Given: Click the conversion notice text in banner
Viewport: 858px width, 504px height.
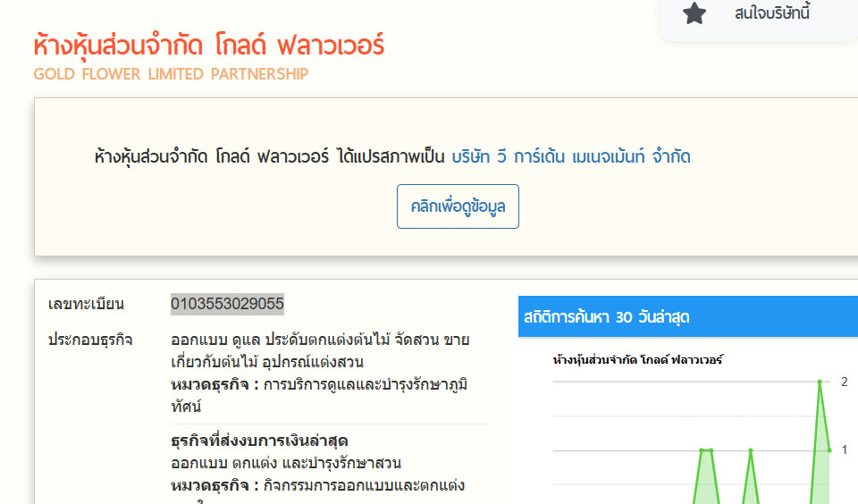Looking at the screenshot, I should 269,157.
